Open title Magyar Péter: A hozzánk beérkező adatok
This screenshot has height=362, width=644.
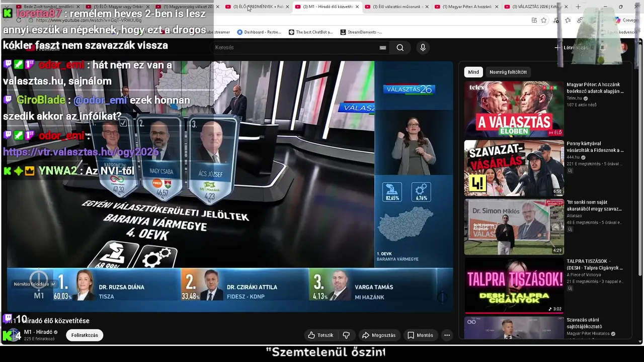click(x=595, y=88)
